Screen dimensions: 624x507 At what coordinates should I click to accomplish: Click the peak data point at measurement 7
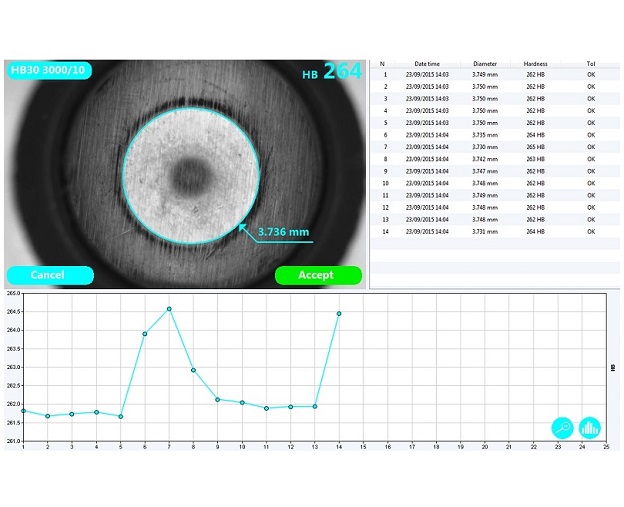point(169,309)
